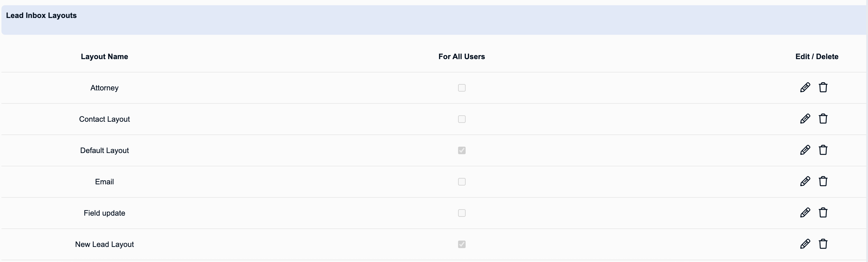Check For All Users box for Contact Layout

(462, 119)
